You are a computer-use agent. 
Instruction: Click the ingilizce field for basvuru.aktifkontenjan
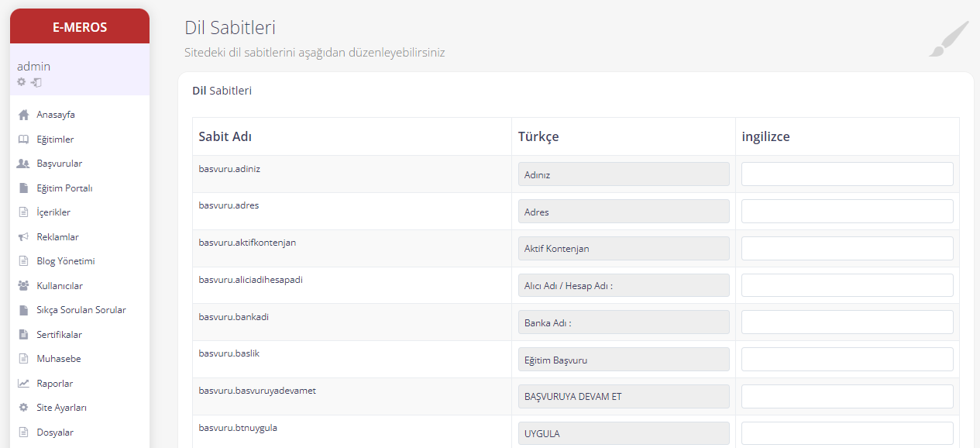(848, 249)
